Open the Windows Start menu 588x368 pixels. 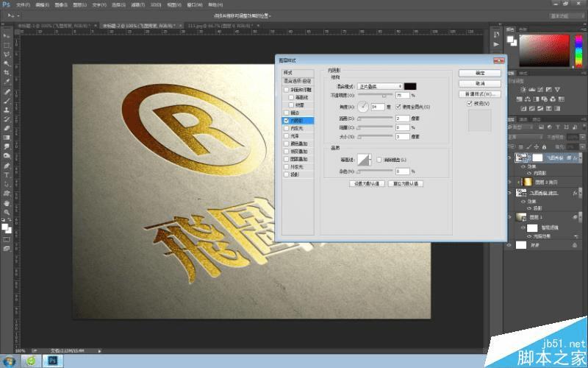10,361
